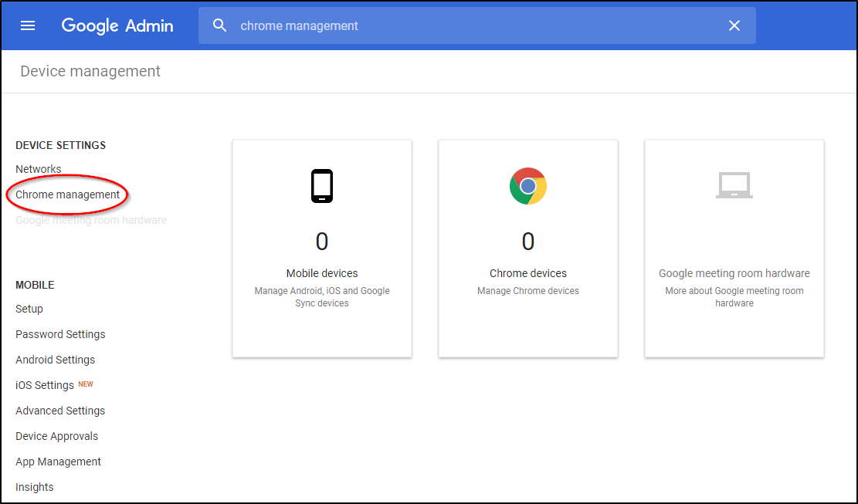Click the mobile phone icon
Viewport: 858px width, 504px height.
[x=322, y=186]
